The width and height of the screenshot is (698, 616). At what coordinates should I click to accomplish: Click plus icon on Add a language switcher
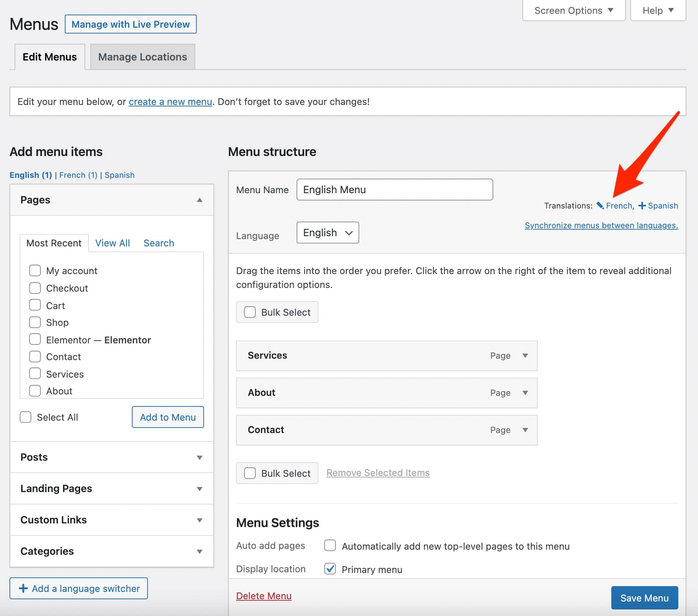coord(23,588)
